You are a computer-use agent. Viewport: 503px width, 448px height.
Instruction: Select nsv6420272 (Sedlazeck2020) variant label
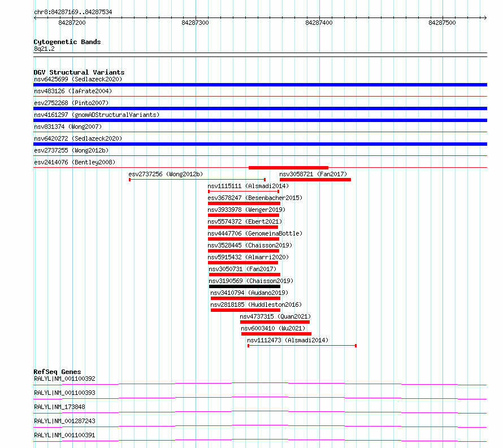point(78,138)
